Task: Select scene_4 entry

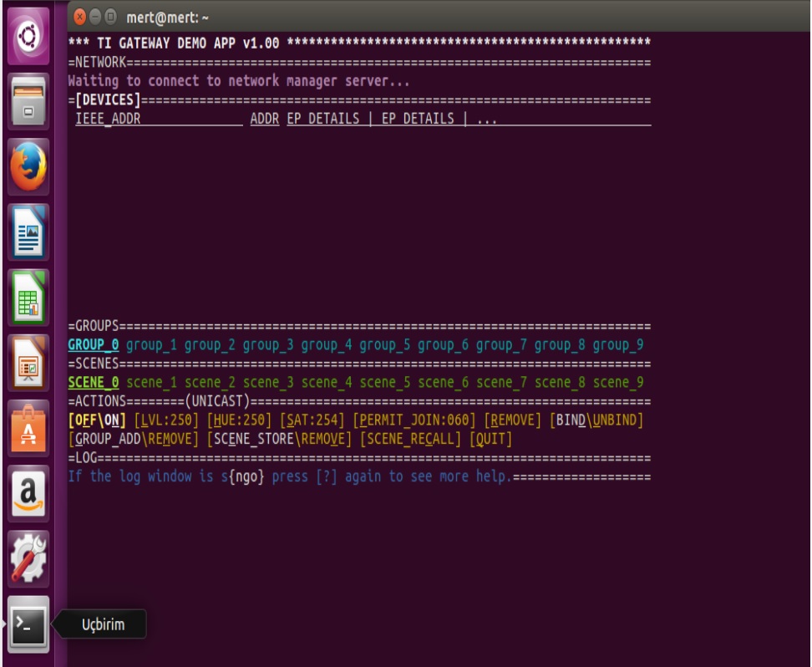Action: (x=327, y=383)
